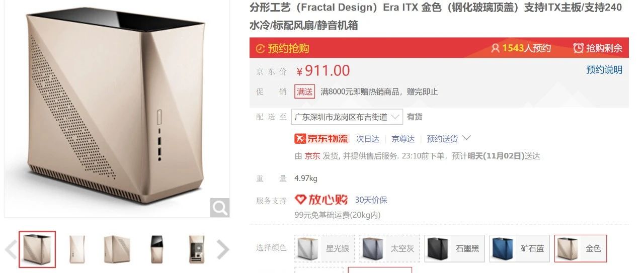Click the alarm clock icon beside 抢购剩余
The image size is (644, 273).
tap(579, 48)
